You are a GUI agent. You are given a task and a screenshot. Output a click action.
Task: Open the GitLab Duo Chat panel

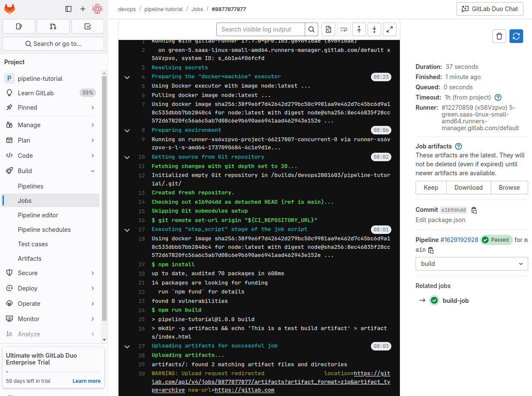(x=490, y=9)
